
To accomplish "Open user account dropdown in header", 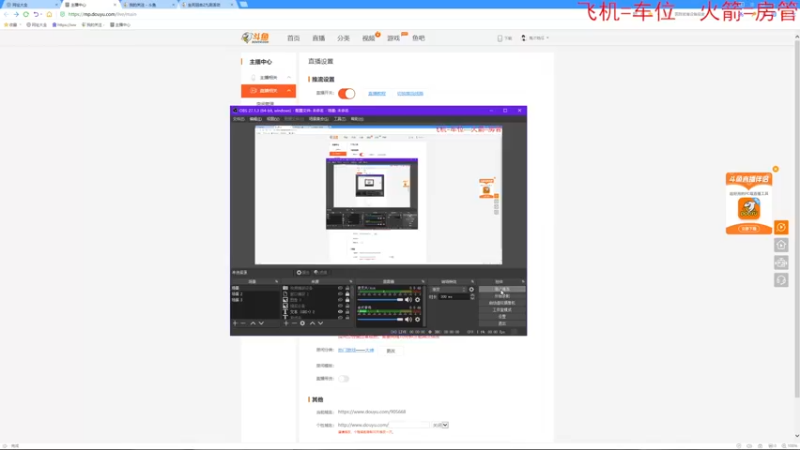I will [547, 38].
